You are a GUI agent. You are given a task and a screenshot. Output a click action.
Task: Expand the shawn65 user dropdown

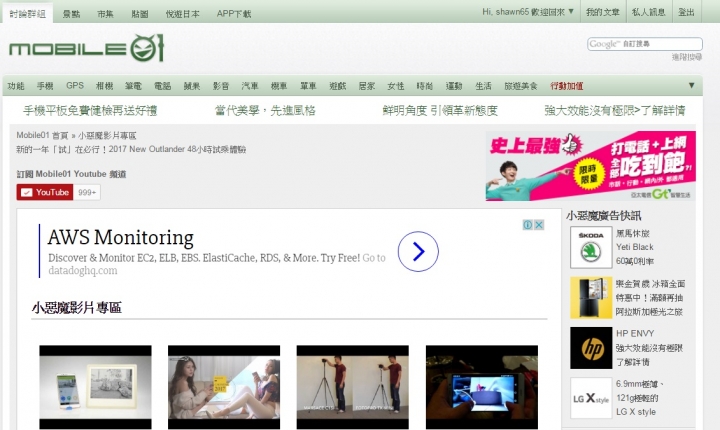click(571, 11)
